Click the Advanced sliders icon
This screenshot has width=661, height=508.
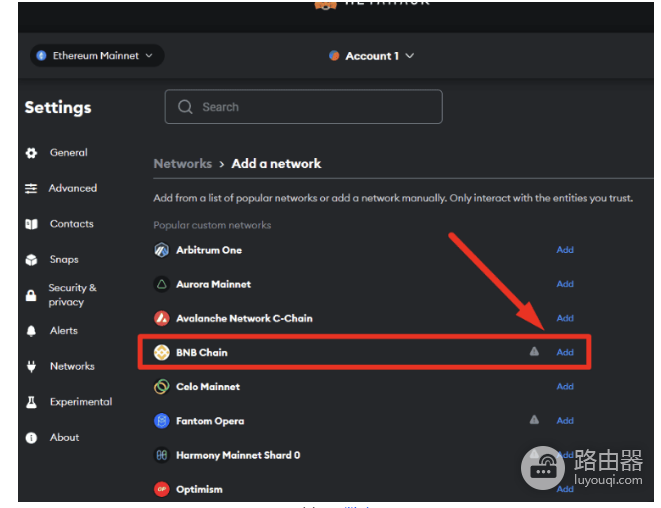[31, 188]
